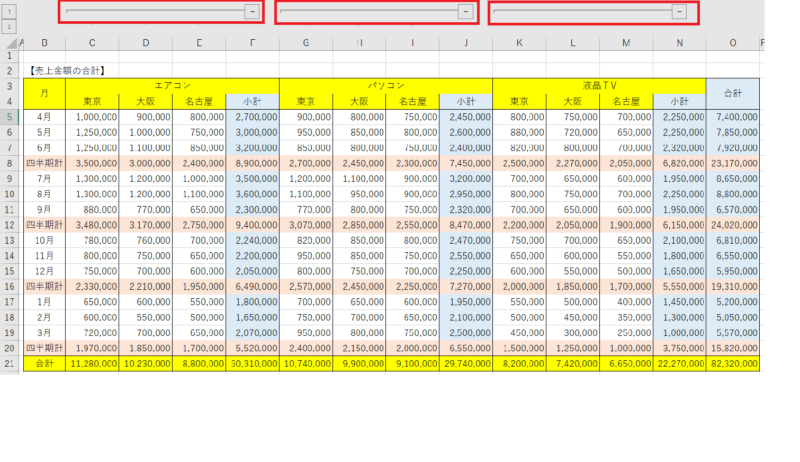Select the 液晶TV group header cell

(599, 86)
